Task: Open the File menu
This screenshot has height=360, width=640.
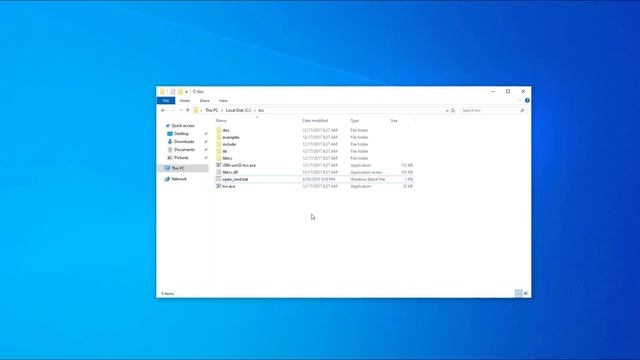Action: [x=166, y=100]
